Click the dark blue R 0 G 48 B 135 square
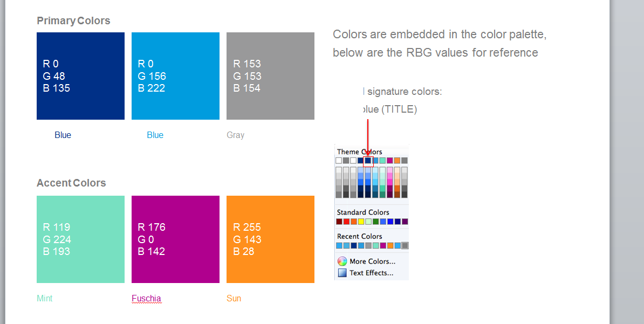The width and height of the screenshot is (644, 324). point(80,76)
